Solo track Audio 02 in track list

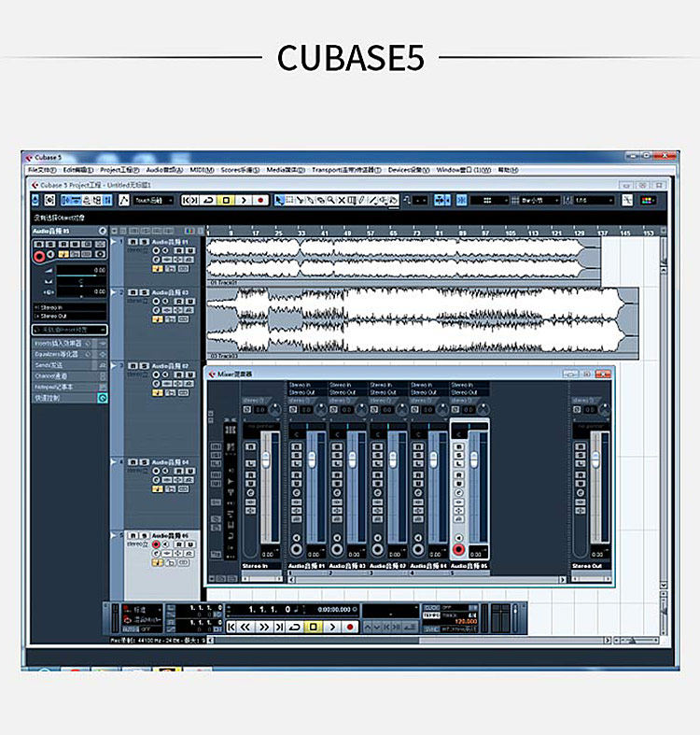pyautogui.click(x=144, y=365)
